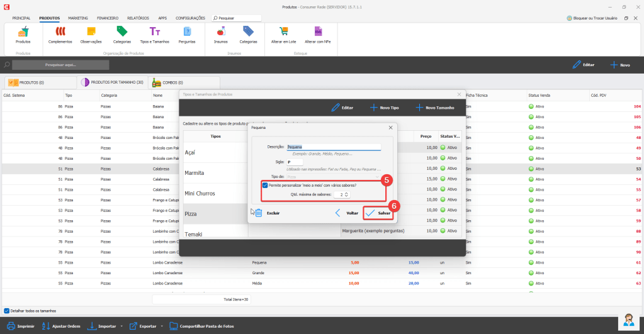Open Tipos e Tamanhos tool
This screenshot has width=644, height=334.
tap(154, 33)
